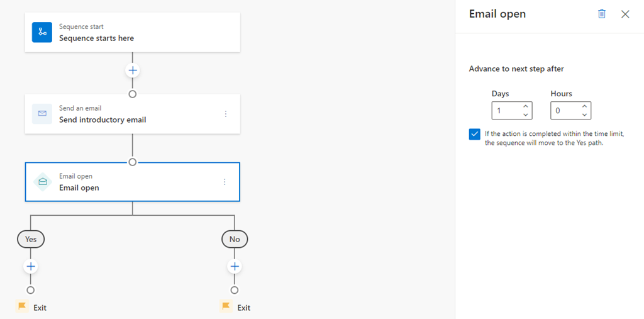Open more options for Send introductory email
The width and height of the screenshot is (644, 319).
[226, 114]
